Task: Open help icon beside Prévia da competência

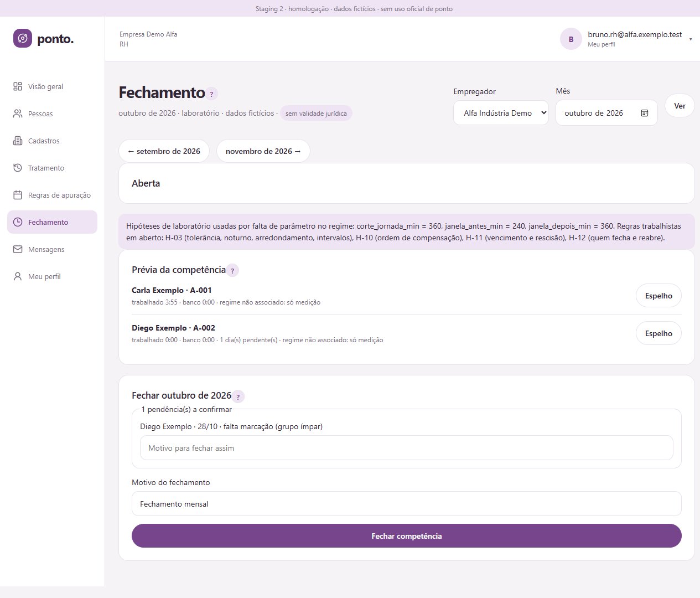Action: point(233,271)
